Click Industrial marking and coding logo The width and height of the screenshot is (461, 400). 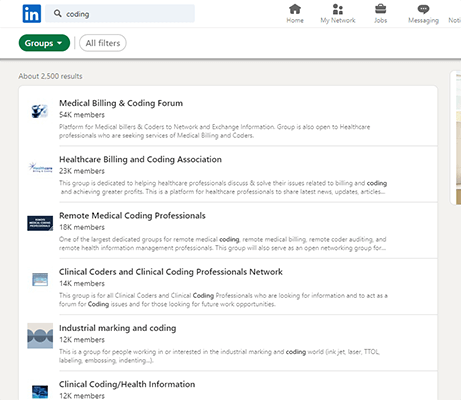(x=40, y=336)
